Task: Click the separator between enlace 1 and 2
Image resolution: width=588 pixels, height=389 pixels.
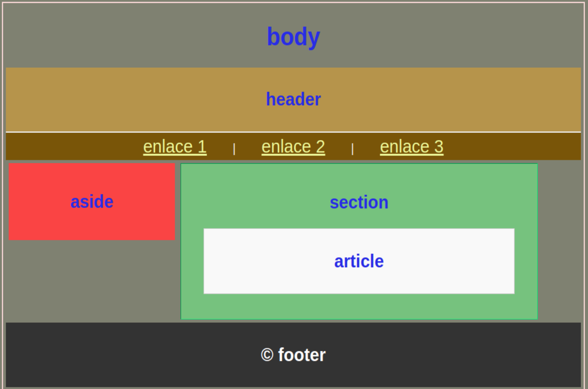Action: [234, 149]
